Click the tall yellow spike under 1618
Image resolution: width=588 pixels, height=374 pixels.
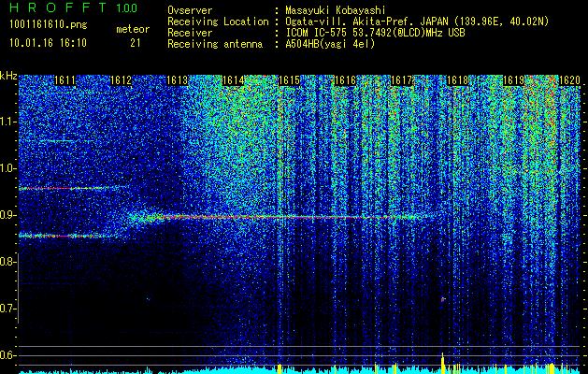pyautogui.click(x=443, y=363)
